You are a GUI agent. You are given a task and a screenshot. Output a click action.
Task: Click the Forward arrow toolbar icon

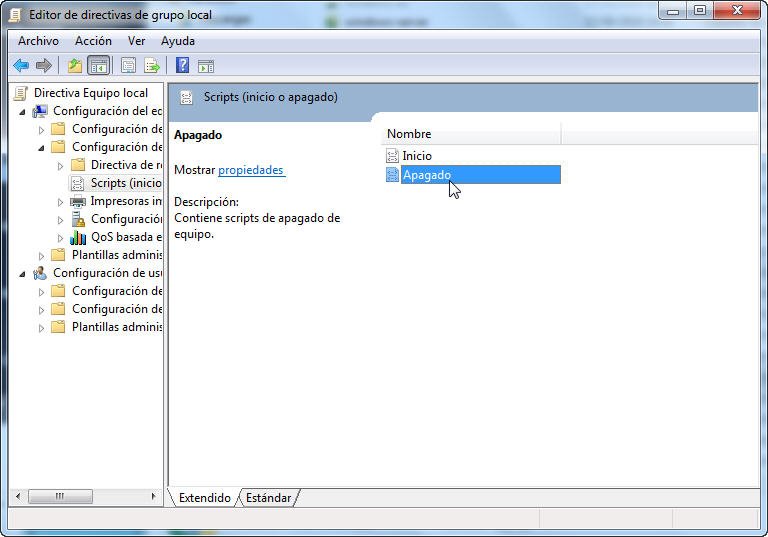click(x=44, y=65)
